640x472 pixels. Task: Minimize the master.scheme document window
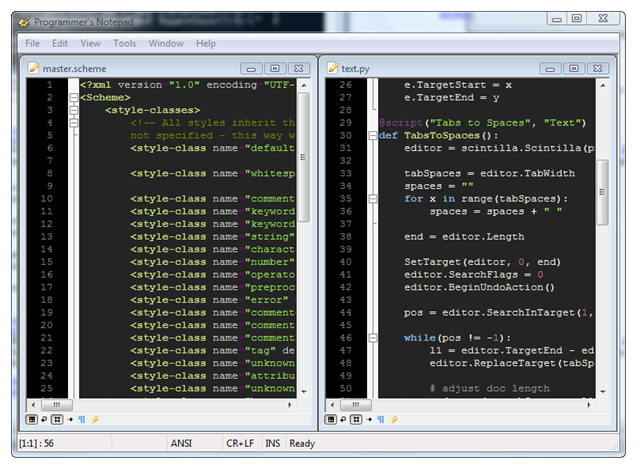pos(251,68)
